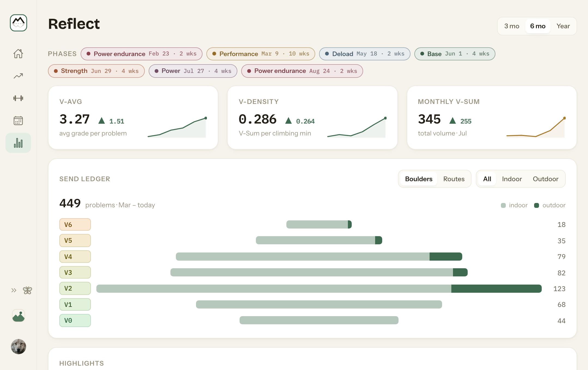Filter send ledger by Indoor
This screenshot has width=588, height=370.
tap(512, 179)
